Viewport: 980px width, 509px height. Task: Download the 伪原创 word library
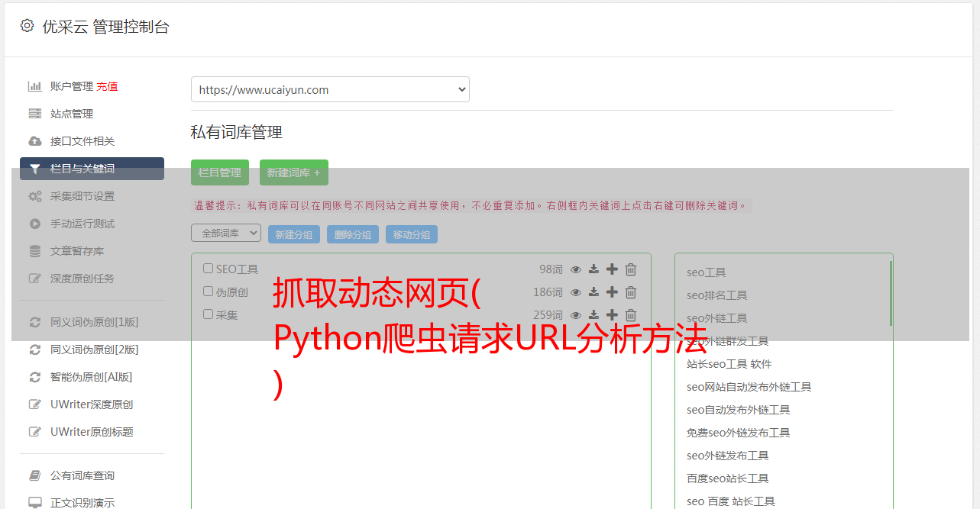(x=593, y=292)
